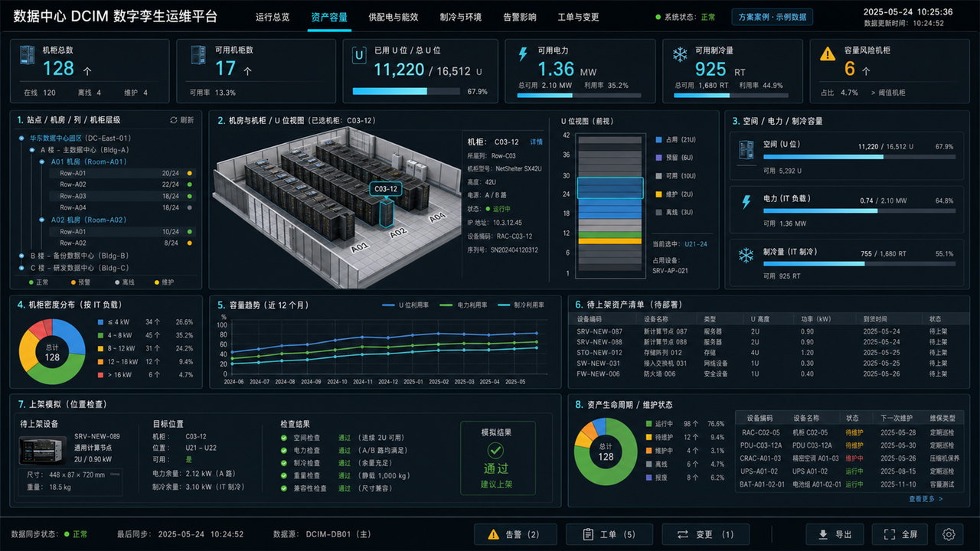Open the 查看更多 link

tap(926, 499)
